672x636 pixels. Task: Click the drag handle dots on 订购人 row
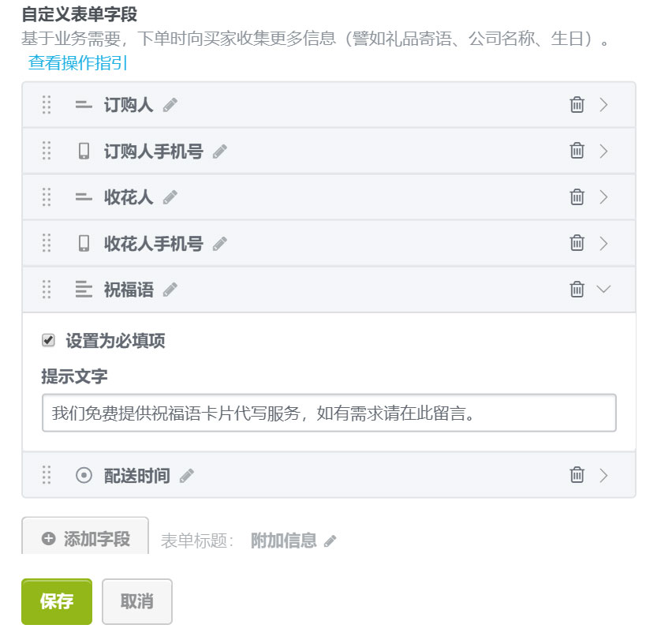coord(46,104)
